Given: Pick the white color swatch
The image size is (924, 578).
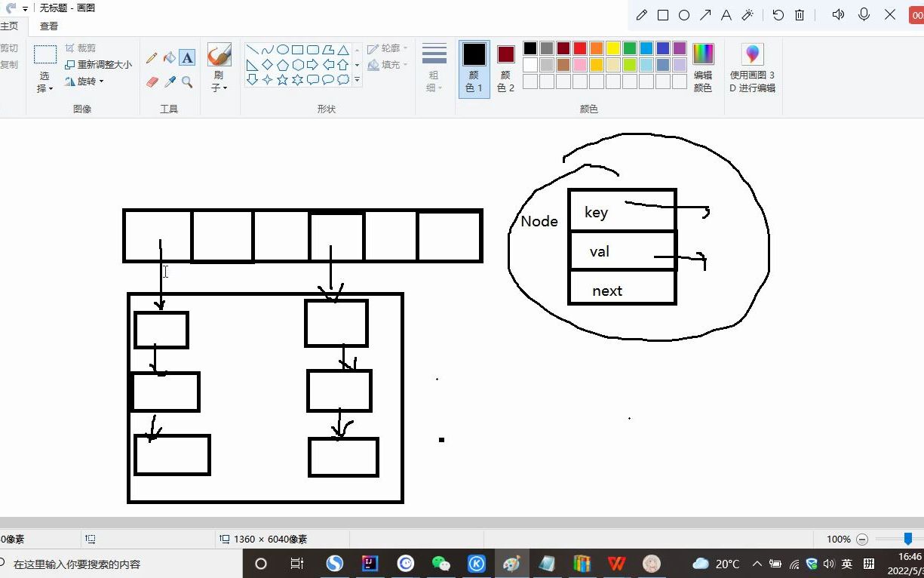Looking at the screenshot, I should 530,65.
